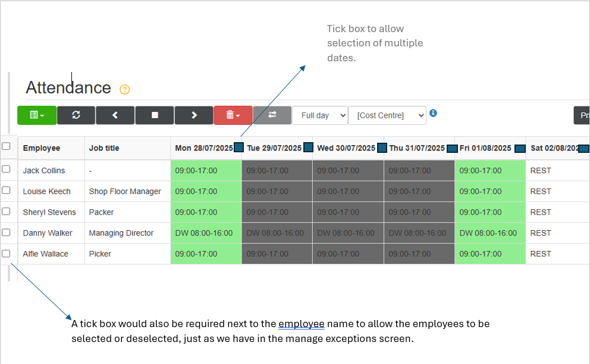Tick the select-all checkbox in header row

[x=6, y=146]
